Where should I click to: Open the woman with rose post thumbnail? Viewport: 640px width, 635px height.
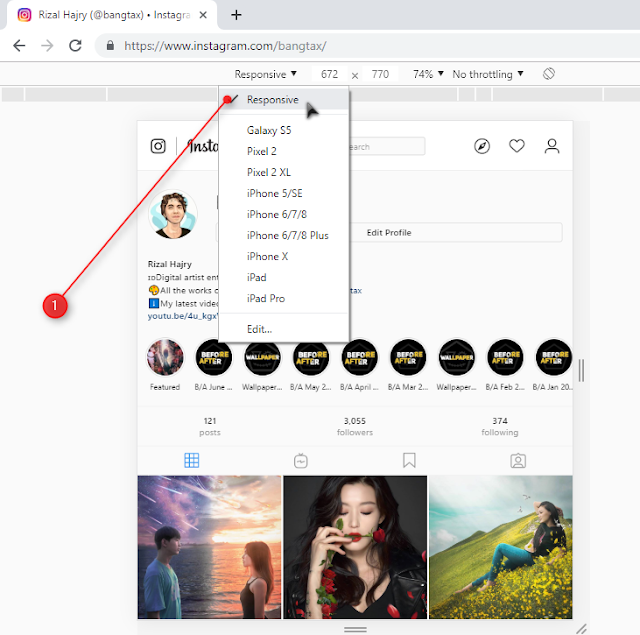tap(355, 547)
